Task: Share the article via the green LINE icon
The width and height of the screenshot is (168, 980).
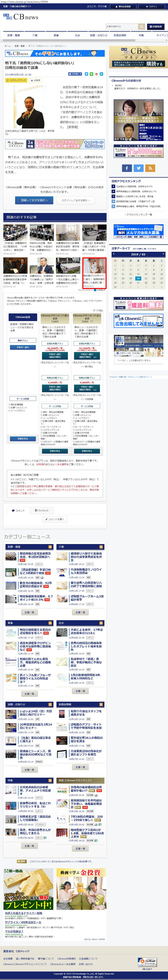Action: coord(91,74)
